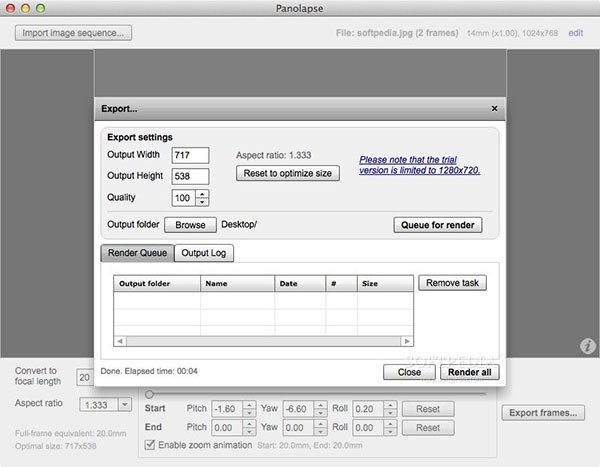Click Reset to optimize size

point(288,173)
